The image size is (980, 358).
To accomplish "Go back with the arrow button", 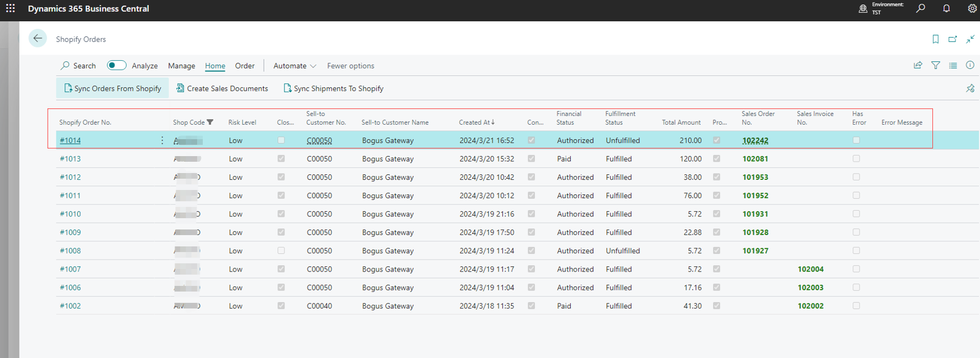I will click(38, 38).
